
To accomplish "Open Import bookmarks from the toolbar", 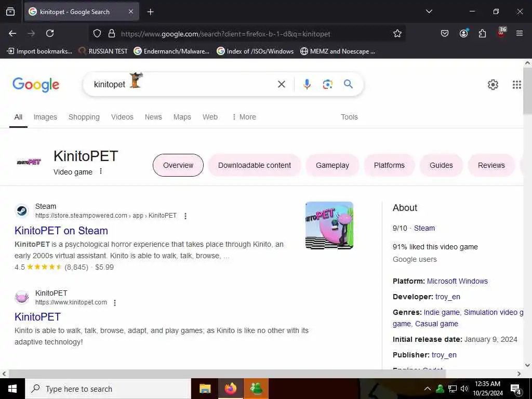I will pyautogui.click(x=39, y=51).
